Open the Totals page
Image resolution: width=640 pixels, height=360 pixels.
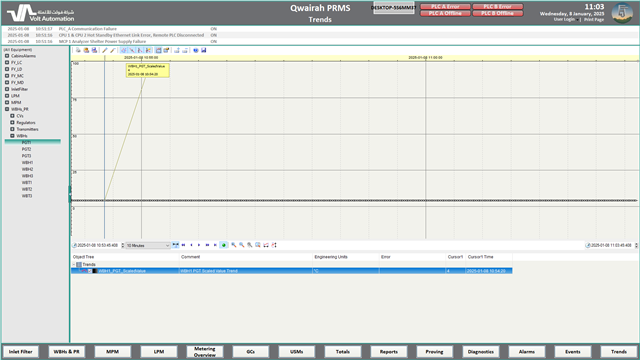pos(343,351)
